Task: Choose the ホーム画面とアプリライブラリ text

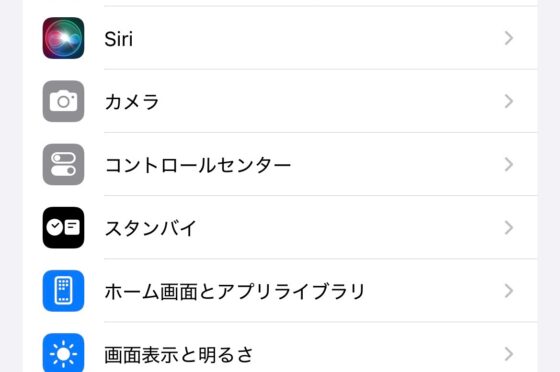Action: (x=235, y=291)
